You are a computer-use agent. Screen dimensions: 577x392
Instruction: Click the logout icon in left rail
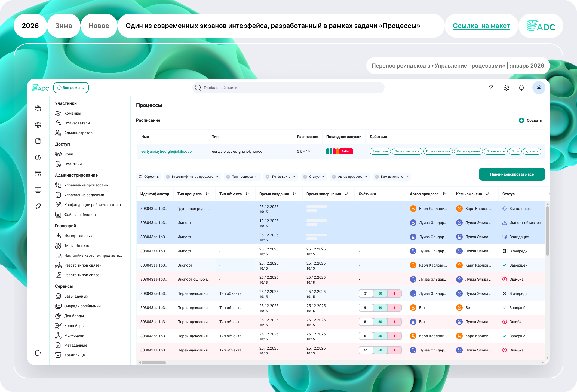[38, 353]
